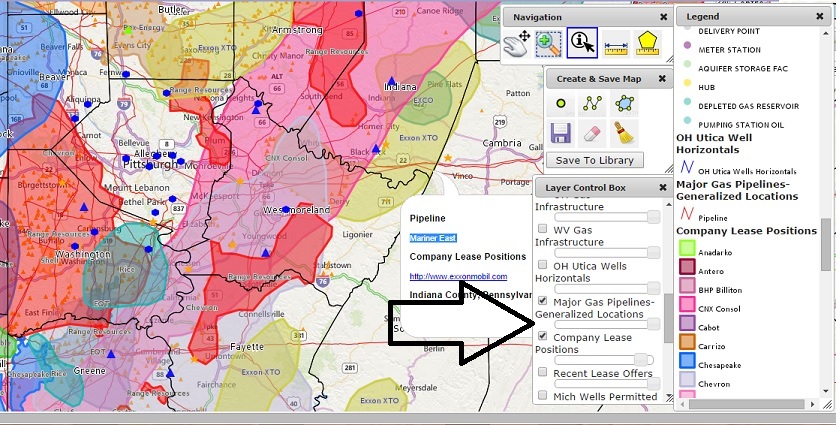
Task: Click the PUMPING STATION OIL legend entry
Action: [x=741, y=125]
